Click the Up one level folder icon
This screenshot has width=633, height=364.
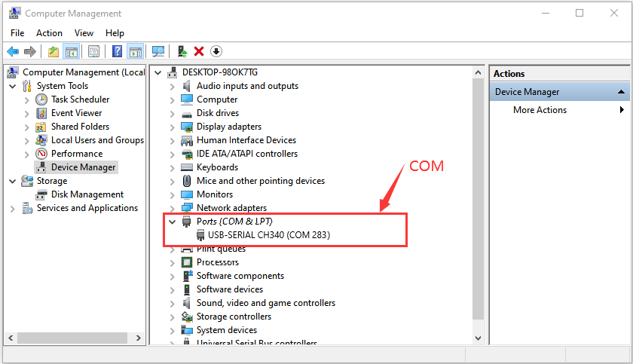coord(54,51)
